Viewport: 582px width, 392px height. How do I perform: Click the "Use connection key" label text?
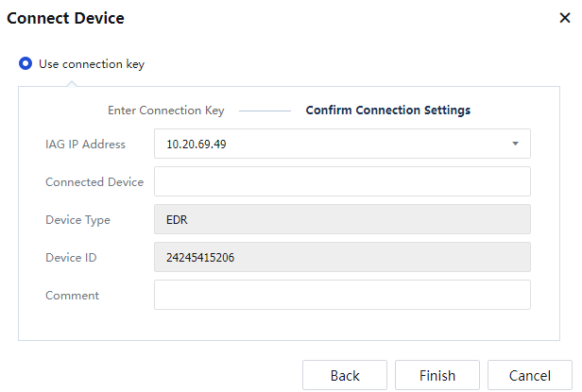[x=91, y=64]
